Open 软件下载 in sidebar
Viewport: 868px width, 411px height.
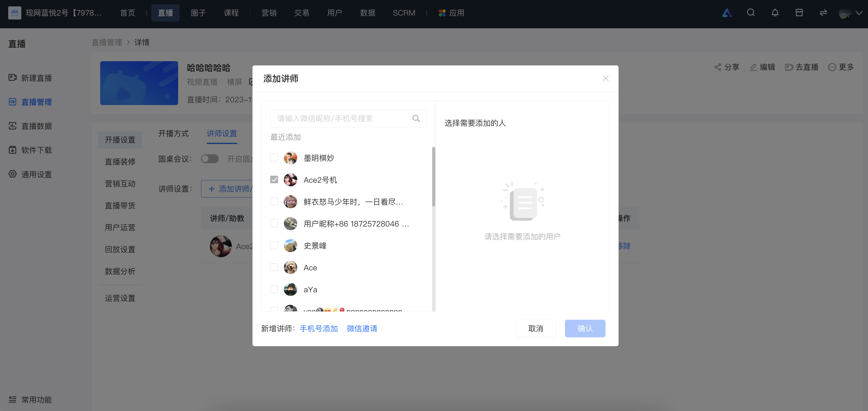pyautogui.click(x=30, y=150)
